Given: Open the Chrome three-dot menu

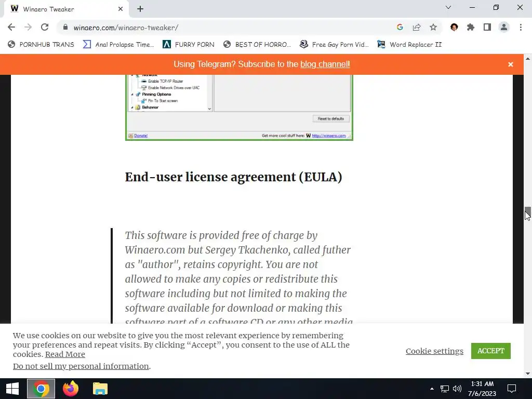Looking at the screenshot, I should tap(521, 27).
